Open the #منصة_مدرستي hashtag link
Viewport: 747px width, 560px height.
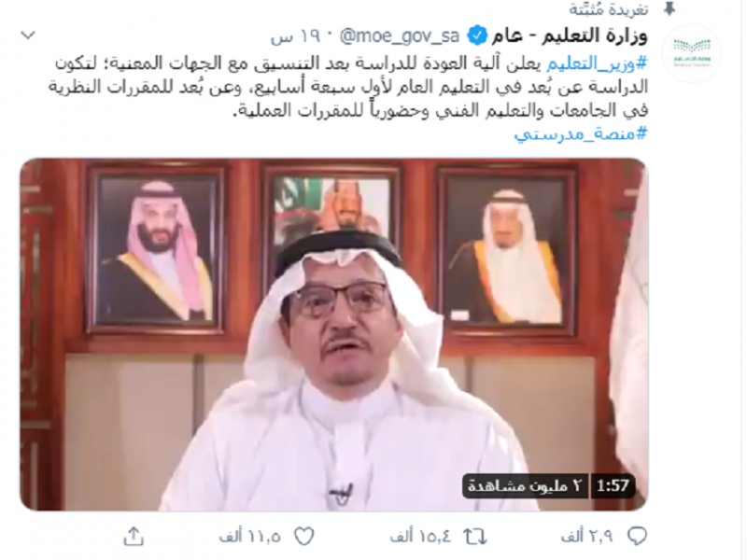coord(581,133)
